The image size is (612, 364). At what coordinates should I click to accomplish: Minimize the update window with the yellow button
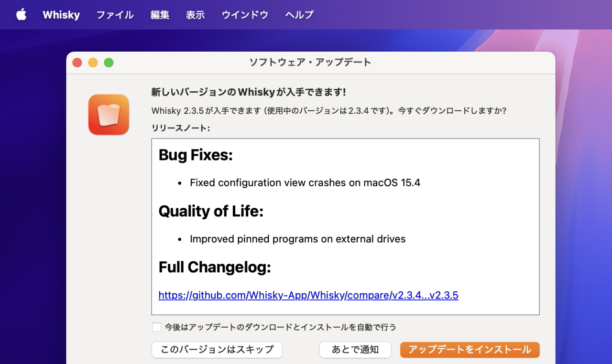click(93, 63)
